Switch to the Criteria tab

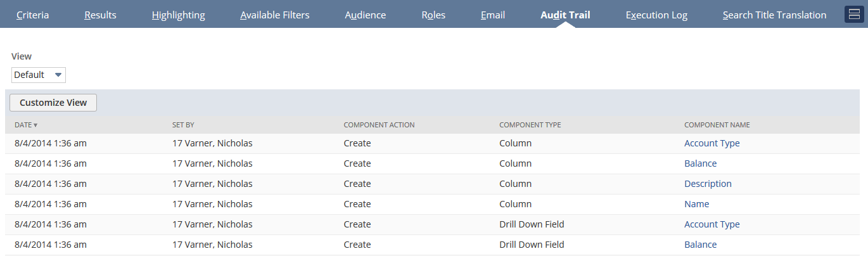[x=33, y=15]
